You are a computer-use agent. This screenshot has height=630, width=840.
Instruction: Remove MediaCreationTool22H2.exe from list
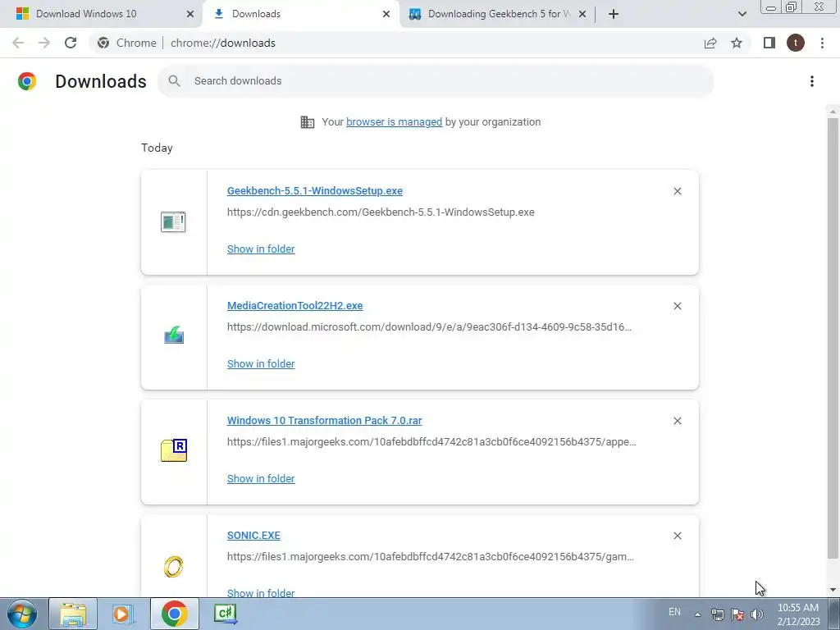point(677,306)
